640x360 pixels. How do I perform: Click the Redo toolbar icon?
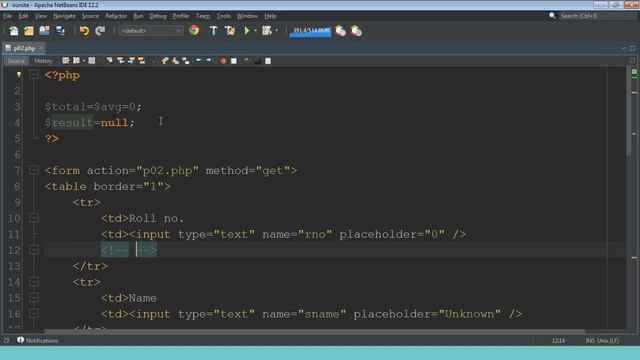click(x=100, y=31)
